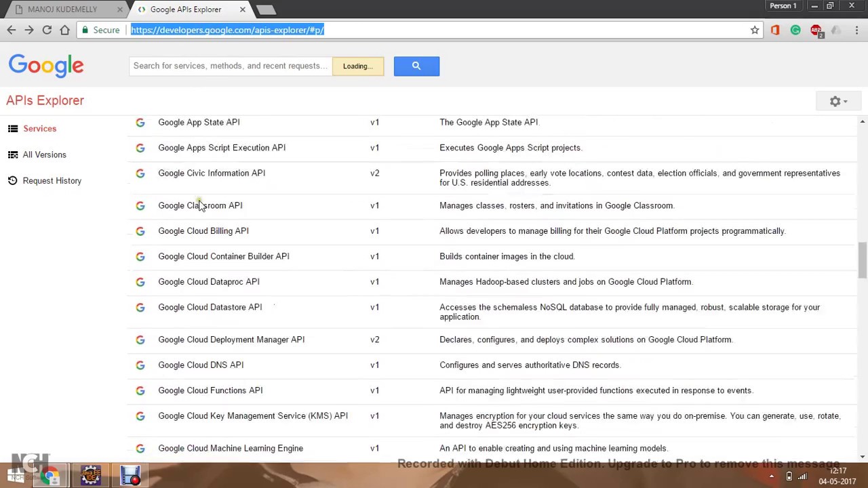
Task: Open Google Cloud Dataproc API
Action: click(x=209, y=282)
